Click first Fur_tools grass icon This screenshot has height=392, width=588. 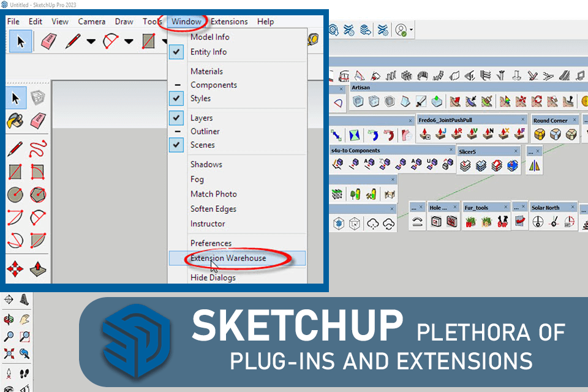coord(470,222)
